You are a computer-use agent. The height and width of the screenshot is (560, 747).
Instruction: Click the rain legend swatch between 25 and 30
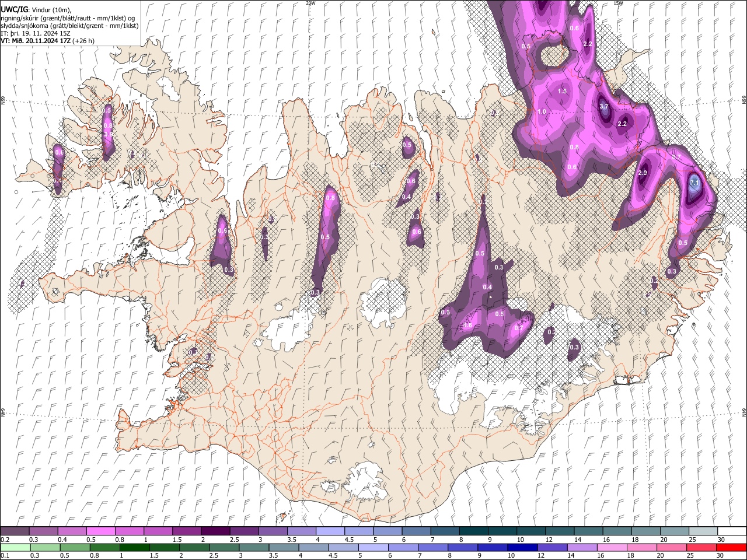[x=701, y=547]
